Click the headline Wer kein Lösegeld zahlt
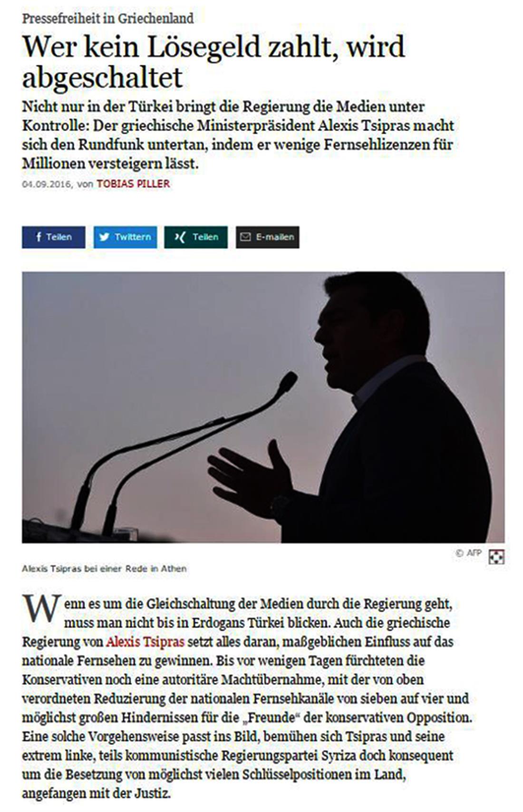 click(x=213, y=62)
